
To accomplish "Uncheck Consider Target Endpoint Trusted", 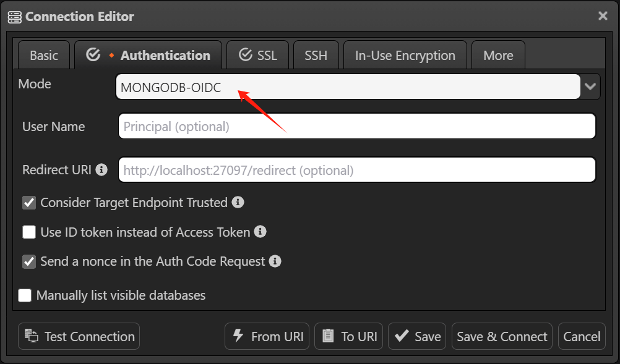I will (x=29, y=203).
